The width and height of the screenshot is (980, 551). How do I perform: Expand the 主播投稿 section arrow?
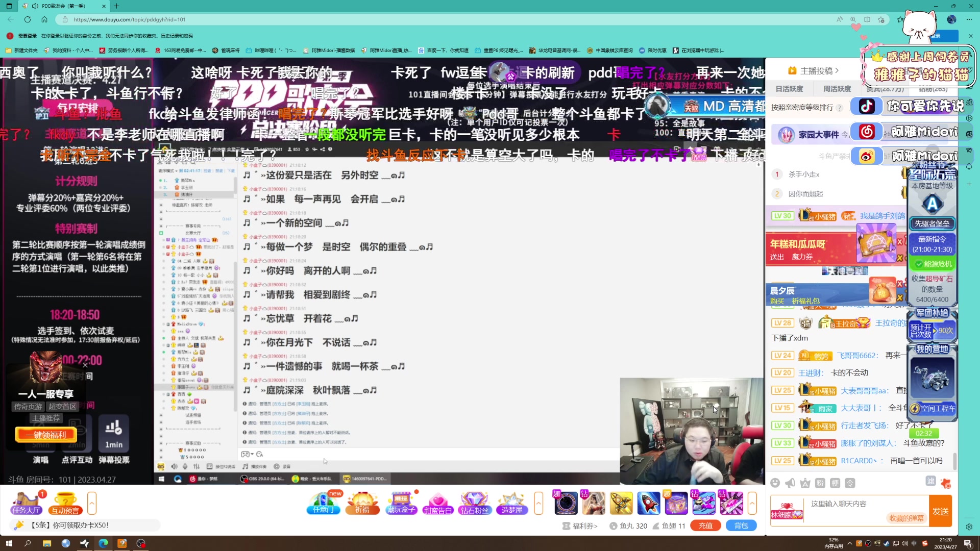[x=838, y=71]
